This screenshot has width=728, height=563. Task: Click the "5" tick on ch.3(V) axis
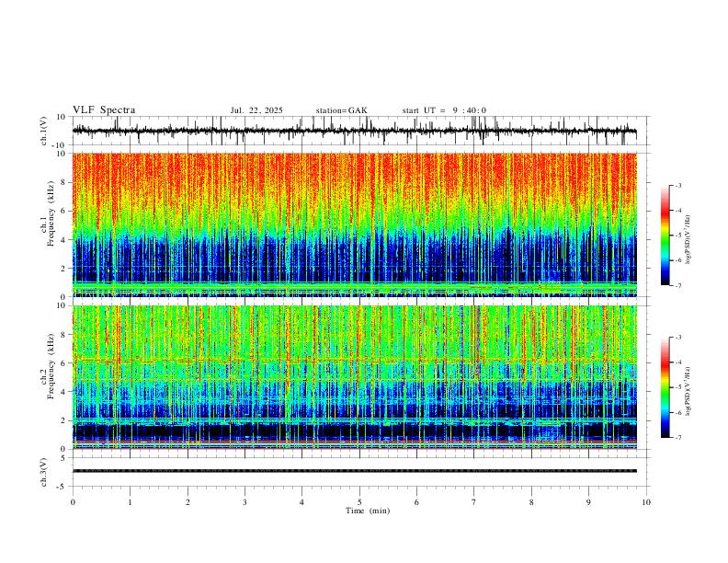(64, 457)
